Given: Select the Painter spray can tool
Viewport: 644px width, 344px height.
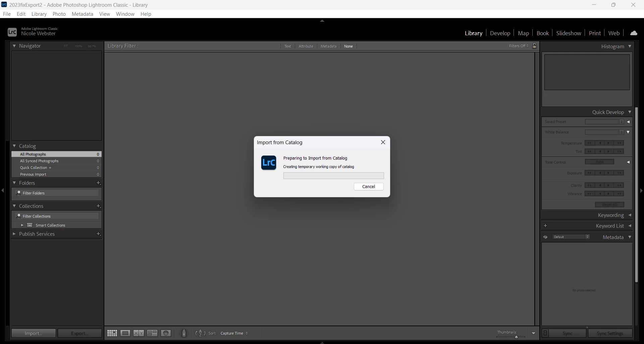Looking at the screenshot, I should pos(184,333).
